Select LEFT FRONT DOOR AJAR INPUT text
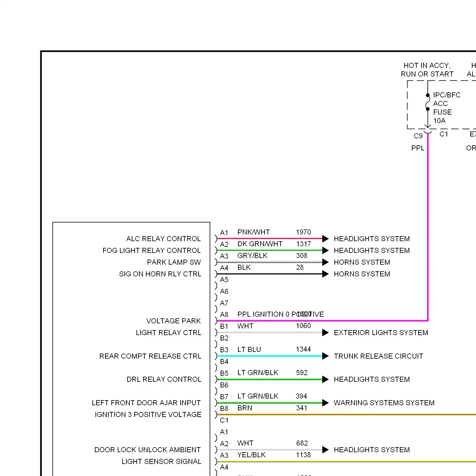476x476 pixels. coord(146,403)
